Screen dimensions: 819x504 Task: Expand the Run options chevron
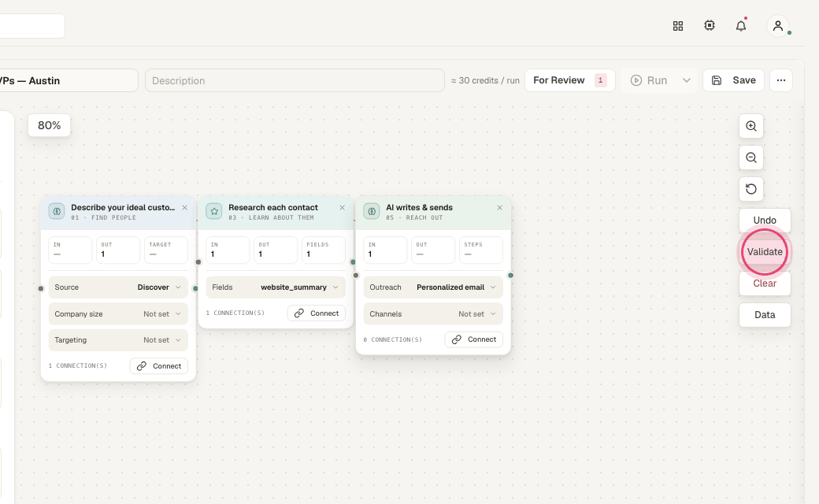(687, 80)
